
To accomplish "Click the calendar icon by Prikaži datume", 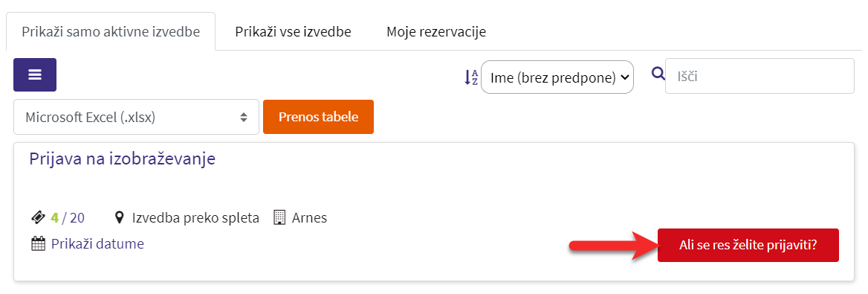I will (38, 243).
